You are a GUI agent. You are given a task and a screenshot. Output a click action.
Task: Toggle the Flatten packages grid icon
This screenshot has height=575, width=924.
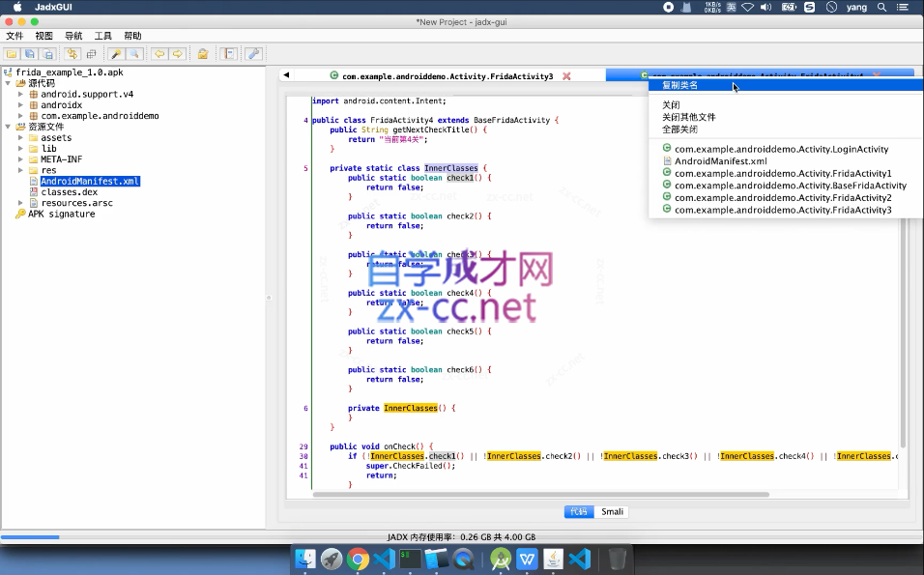[x=91, y=54]
